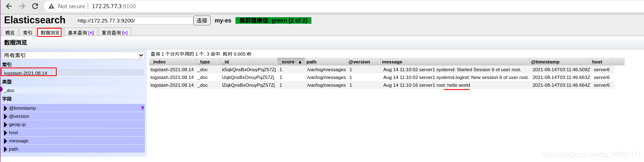Open the 索引 indices tab
Image resolution: width=644 pixels, height=162 pixels.
point(28,32)
